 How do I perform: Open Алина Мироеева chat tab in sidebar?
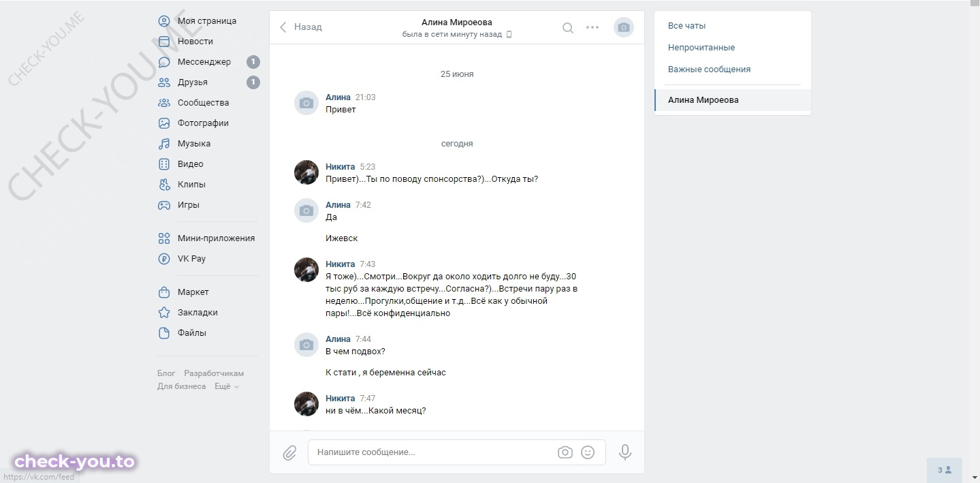coord(733,100)
